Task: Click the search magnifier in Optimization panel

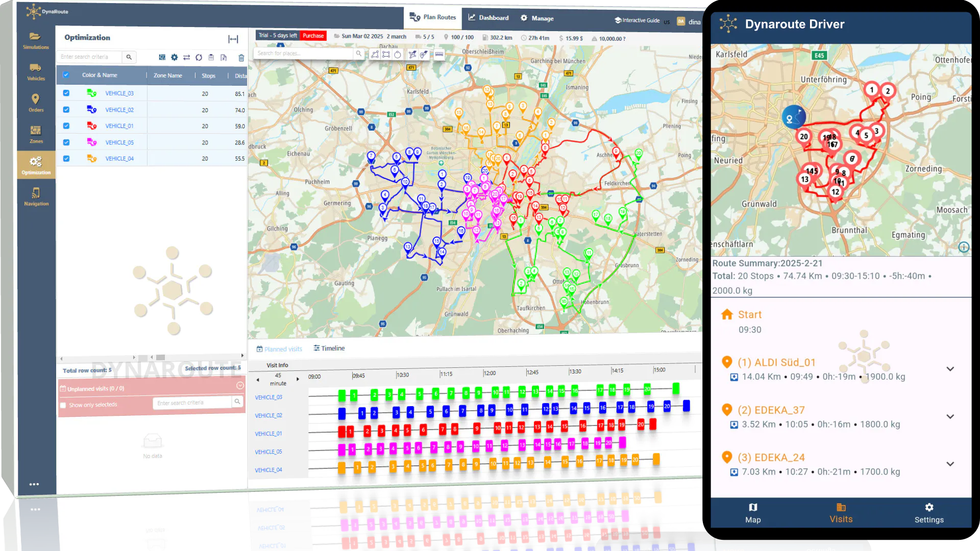Action: (129, 57)
